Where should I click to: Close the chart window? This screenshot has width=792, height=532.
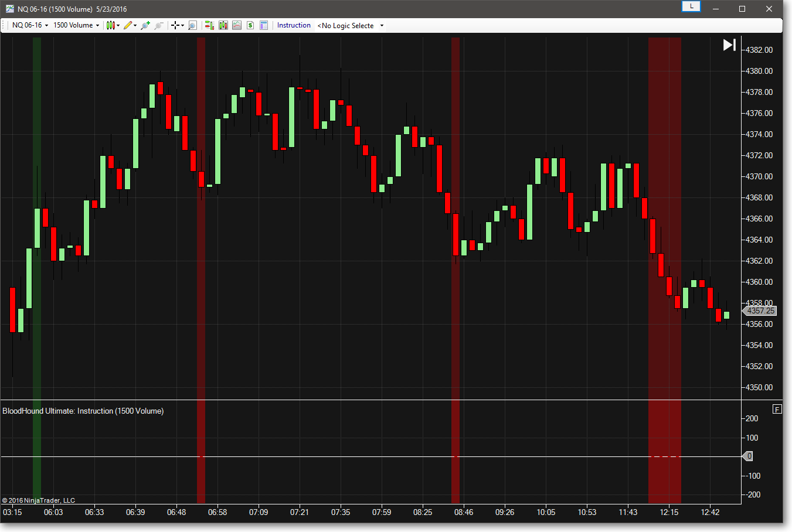pyautogui.click(x=769, y=9)
